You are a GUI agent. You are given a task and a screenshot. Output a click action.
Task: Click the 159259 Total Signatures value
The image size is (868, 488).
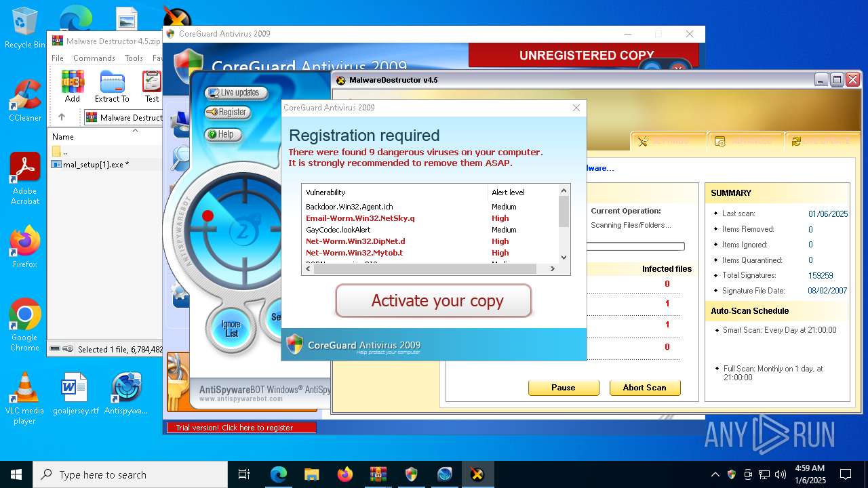coord(821,275)
